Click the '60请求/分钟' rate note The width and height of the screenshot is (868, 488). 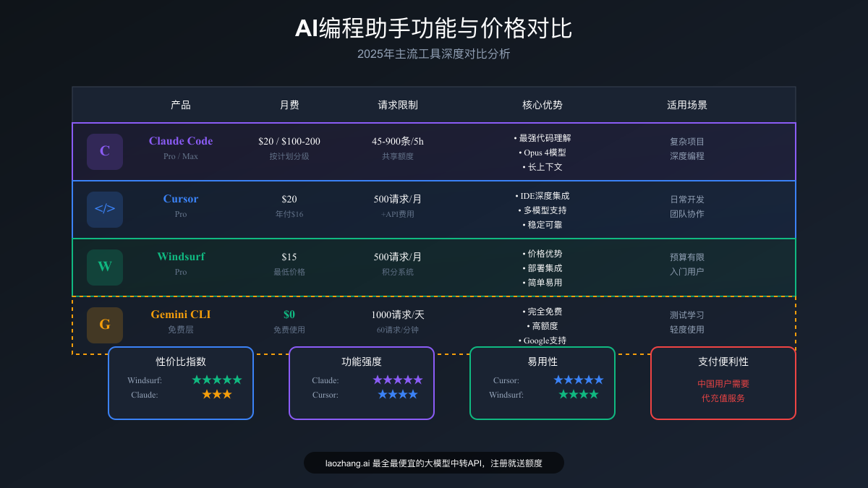tap(398, 330)
